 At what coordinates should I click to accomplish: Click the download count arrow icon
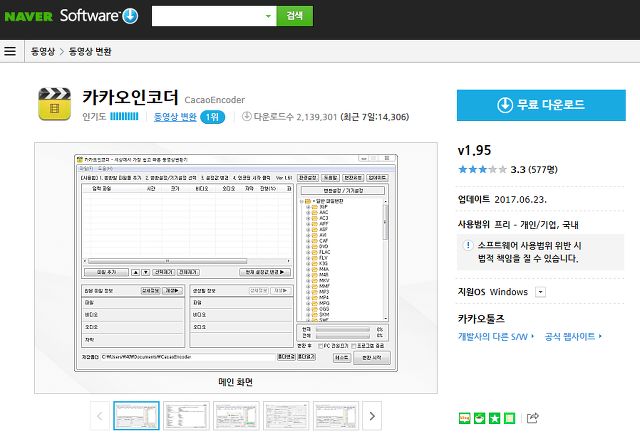tap(247, 116)
